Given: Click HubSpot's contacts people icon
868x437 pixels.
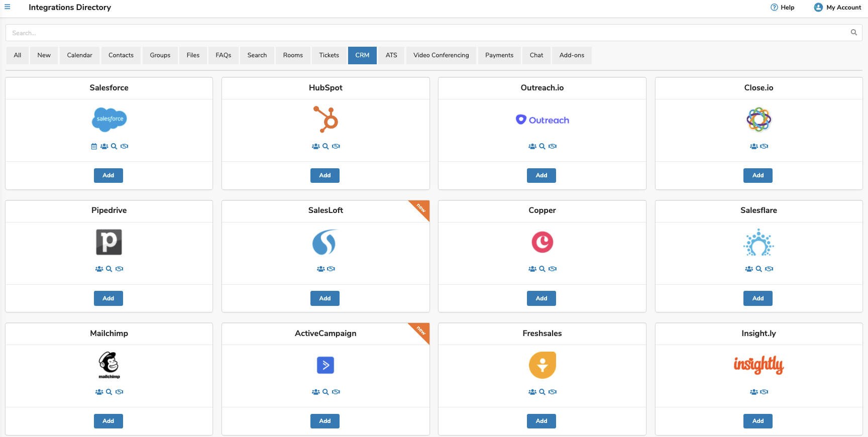Looking at the screenshot, I should (x=315, y=146).
